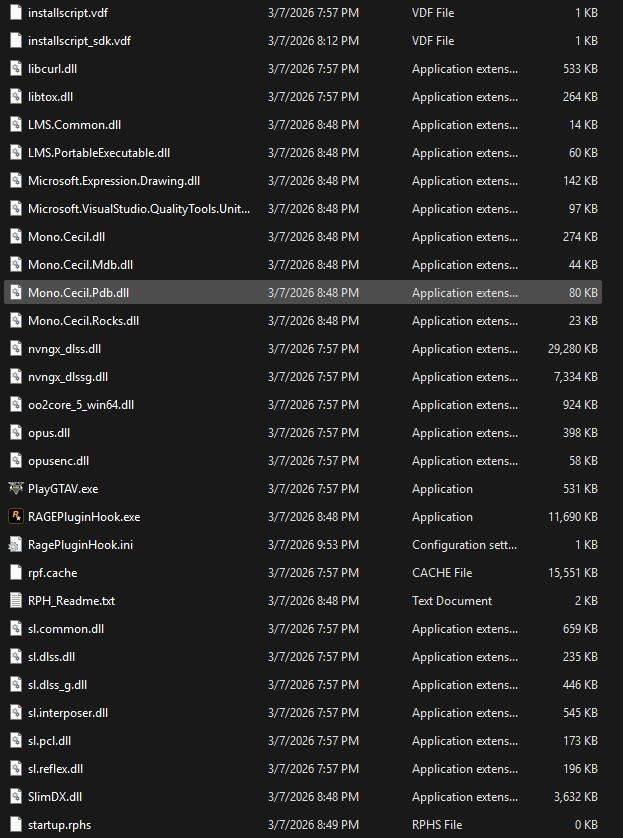Select the file name startup.rphs
This screenshot has width=623, height=838.
[59, 825]
